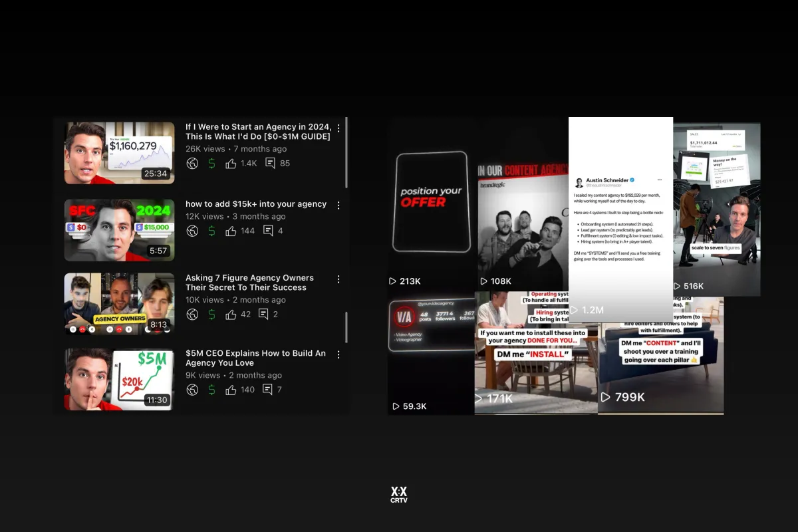
Task: Open the three-dot menu on Austin Schneider's tweet
Action: (x=660, y=180)
